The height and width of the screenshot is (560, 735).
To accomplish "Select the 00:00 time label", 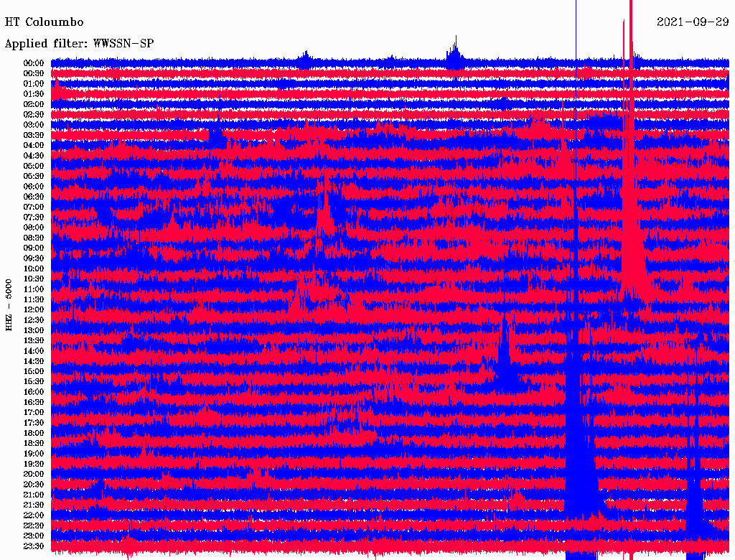I will point(34,63).
